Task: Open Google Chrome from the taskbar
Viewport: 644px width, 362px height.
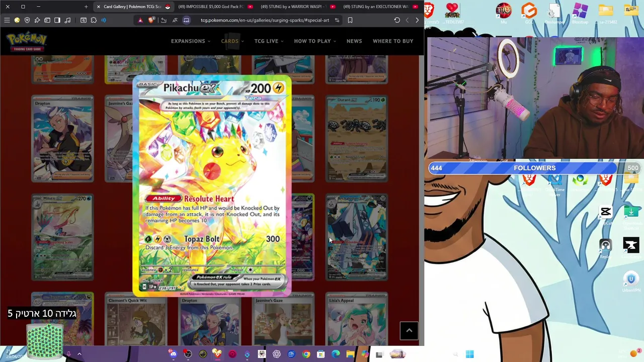Action: (306, 354)
